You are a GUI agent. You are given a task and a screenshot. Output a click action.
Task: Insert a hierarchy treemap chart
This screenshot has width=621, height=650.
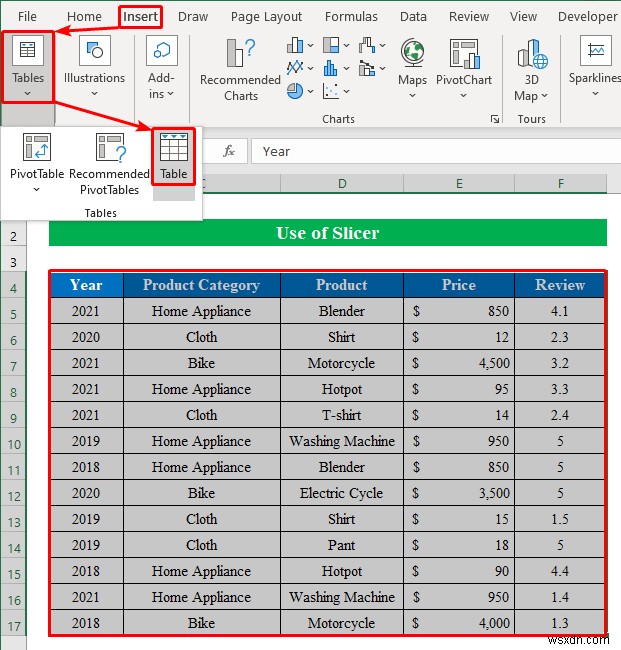(x=331, y=45)
